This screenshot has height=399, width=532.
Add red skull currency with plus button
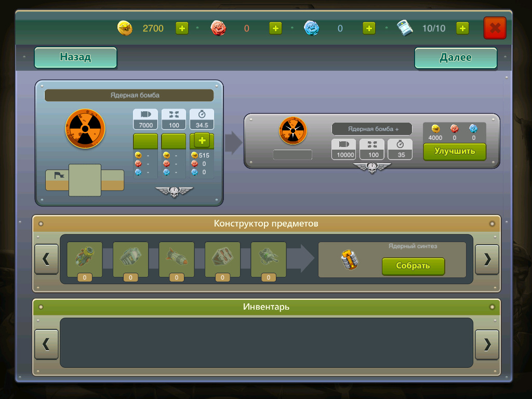pyautogui.click(x=275, y=28)
